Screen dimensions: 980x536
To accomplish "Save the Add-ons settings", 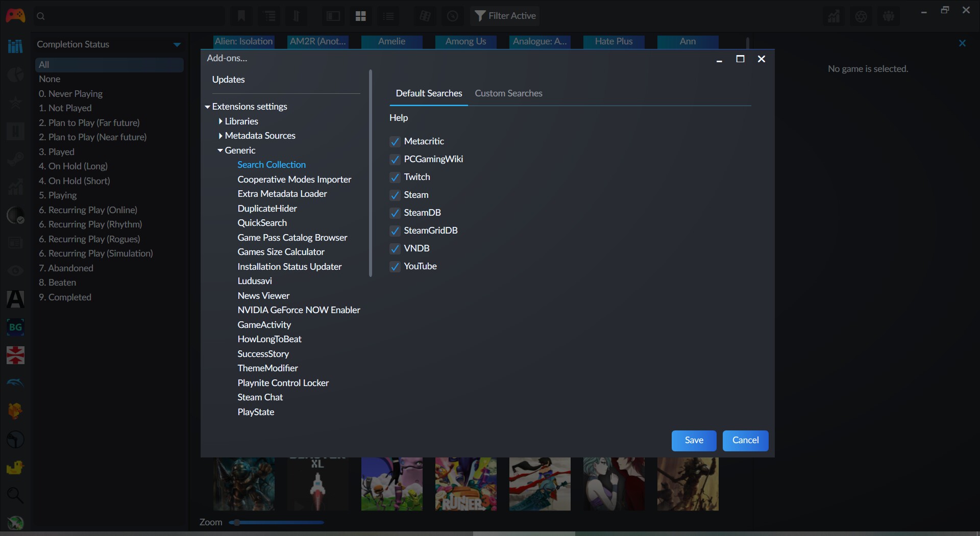I will 694,441.
